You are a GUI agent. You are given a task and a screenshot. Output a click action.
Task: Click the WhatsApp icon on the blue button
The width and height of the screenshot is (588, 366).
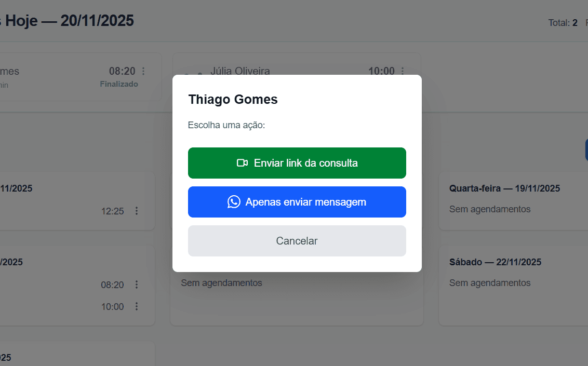[x=234, y=202]
